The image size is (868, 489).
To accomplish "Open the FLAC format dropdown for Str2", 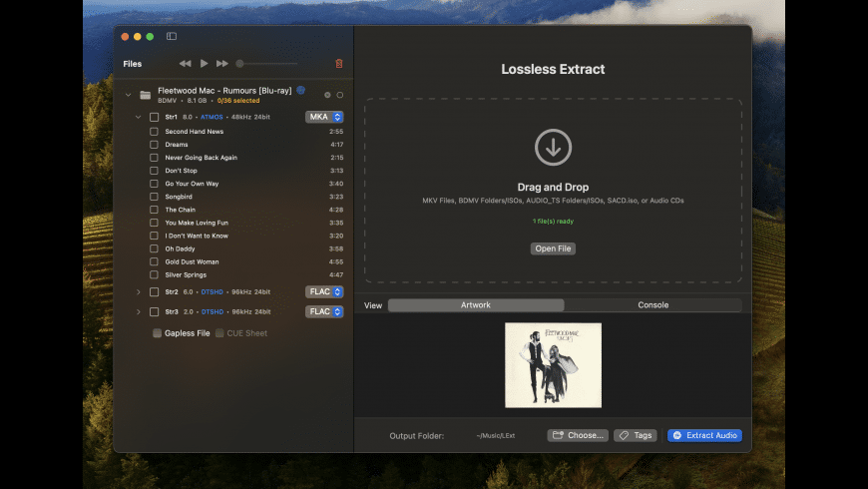I will (324, 291).
